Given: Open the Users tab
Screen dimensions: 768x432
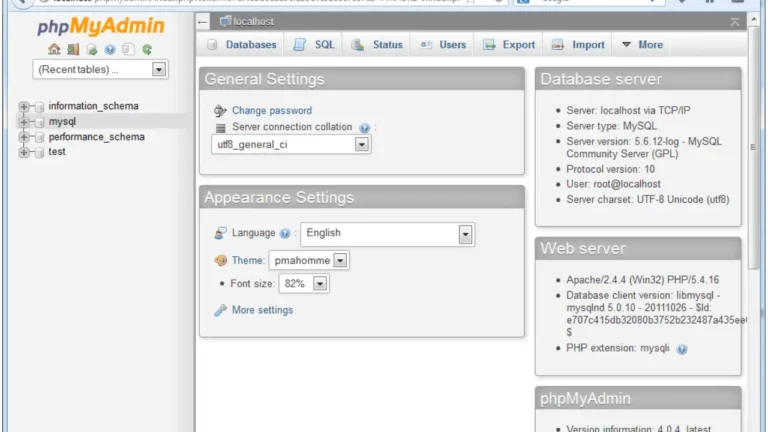Looking at the screenshot, I should (x=443, y=45).
